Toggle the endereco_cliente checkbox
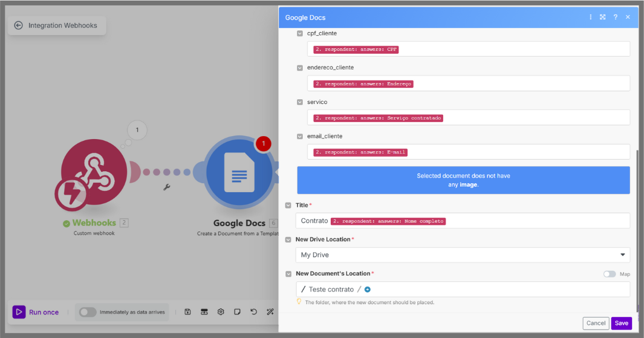The width and height of the screenshot is (644, 338). click(300, 68)
